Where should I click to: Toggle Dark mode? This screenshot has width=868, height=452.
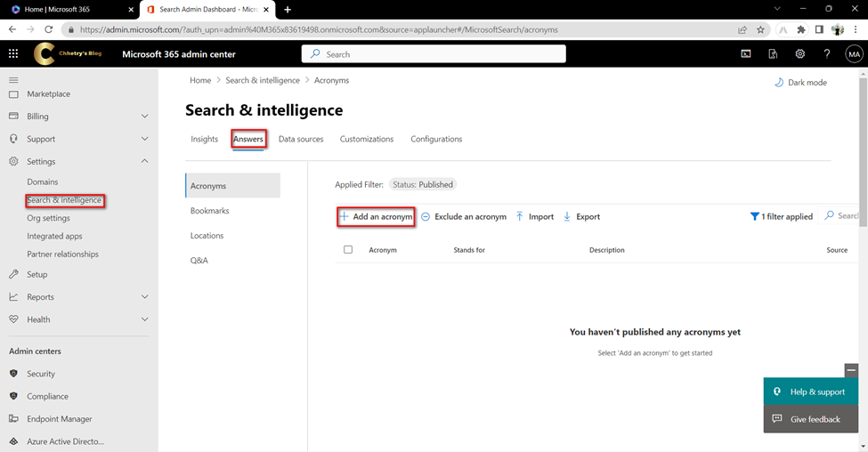(x=800, y=83)
